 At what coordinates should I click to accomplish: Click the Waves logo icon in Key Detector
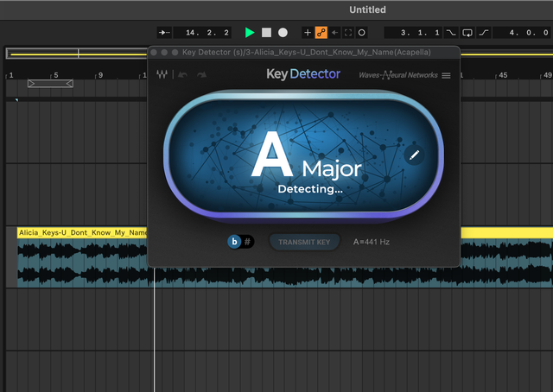162,74
